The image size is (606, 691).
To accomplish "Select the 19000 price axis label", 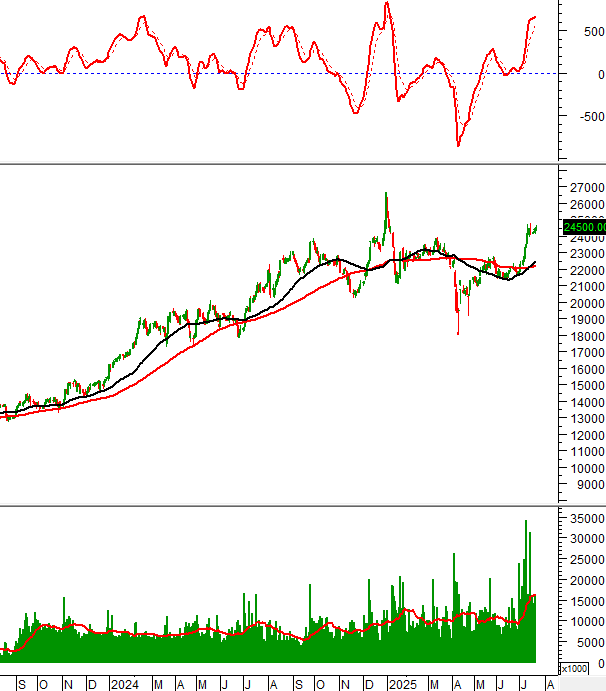I will click(587, 320).
